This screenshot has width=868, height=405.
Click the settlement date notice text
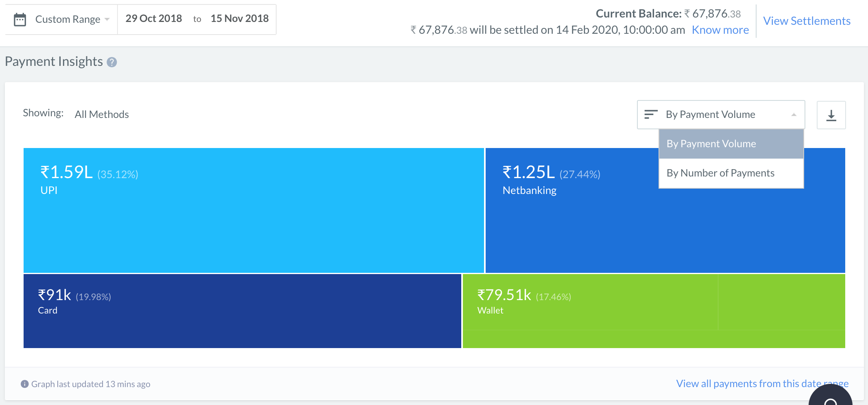[x=548, y=30]
